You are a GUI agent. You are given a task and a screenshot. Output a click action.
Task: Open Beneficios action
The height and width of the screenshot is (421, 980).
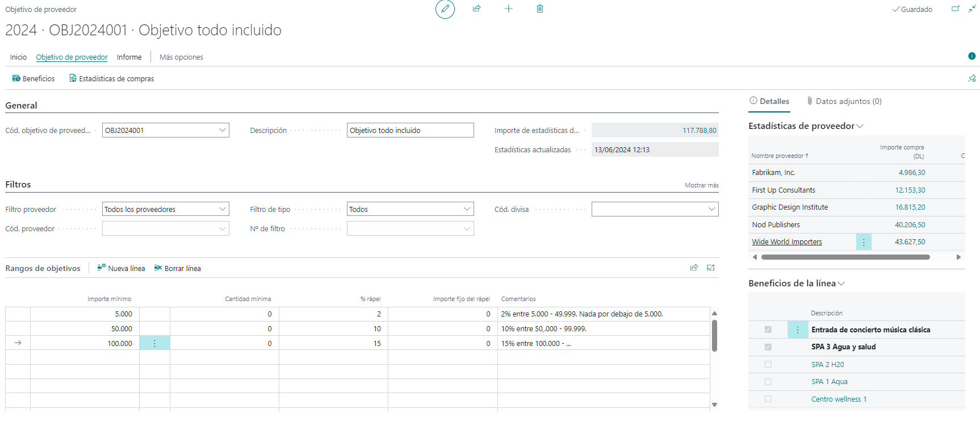33,78
